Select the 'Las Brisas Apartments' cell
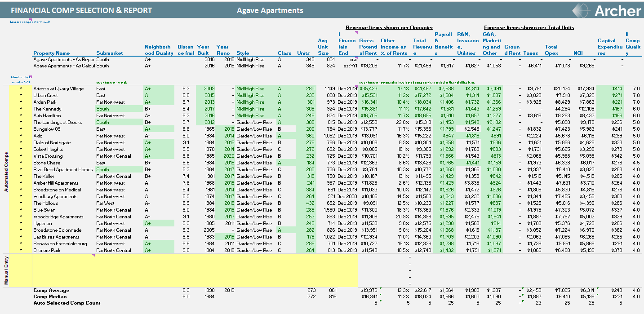This screenshot has height=314, width=644. pyautogui.click(x=56, y=237)
